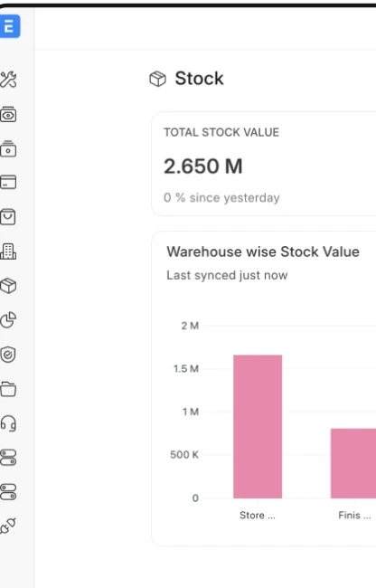Open the folder Projects icon in sidebar

coord(8,389)
